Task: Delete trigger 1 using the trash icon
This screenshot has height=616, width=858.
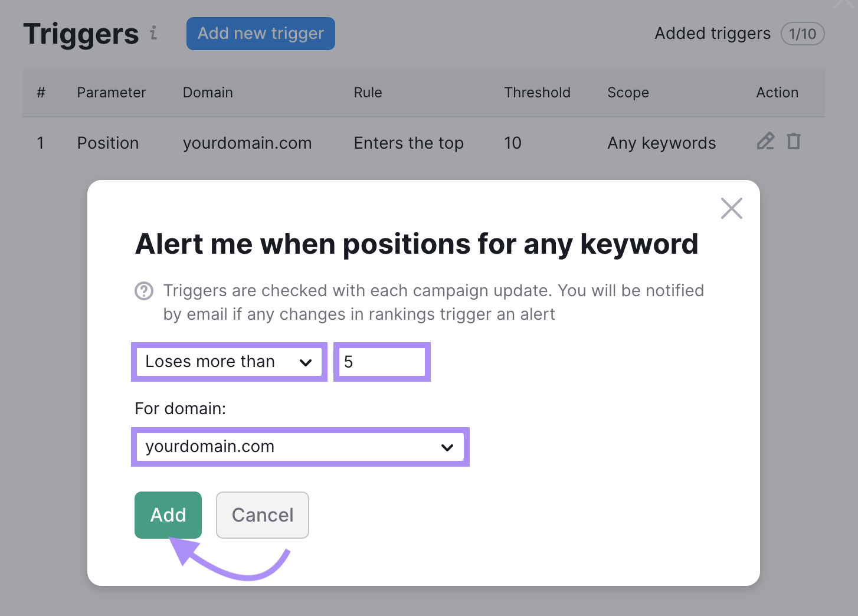Action: (794, 141)
